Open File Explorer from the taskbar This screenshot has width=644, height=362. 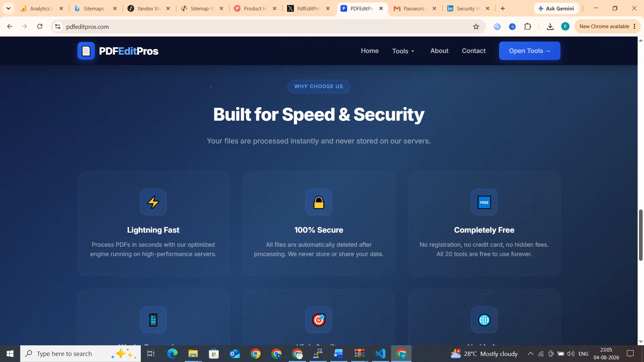pos(193,354)
